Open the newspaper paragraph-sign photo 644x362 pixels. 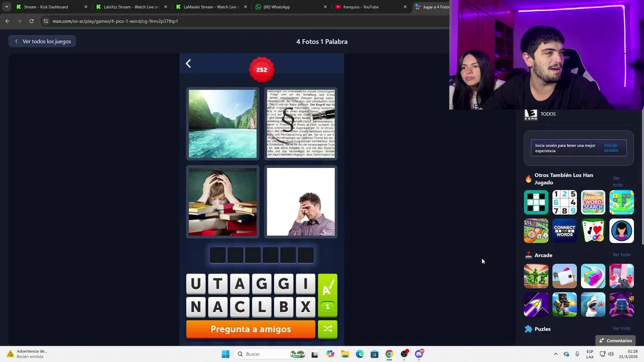(x=301, y=124)
